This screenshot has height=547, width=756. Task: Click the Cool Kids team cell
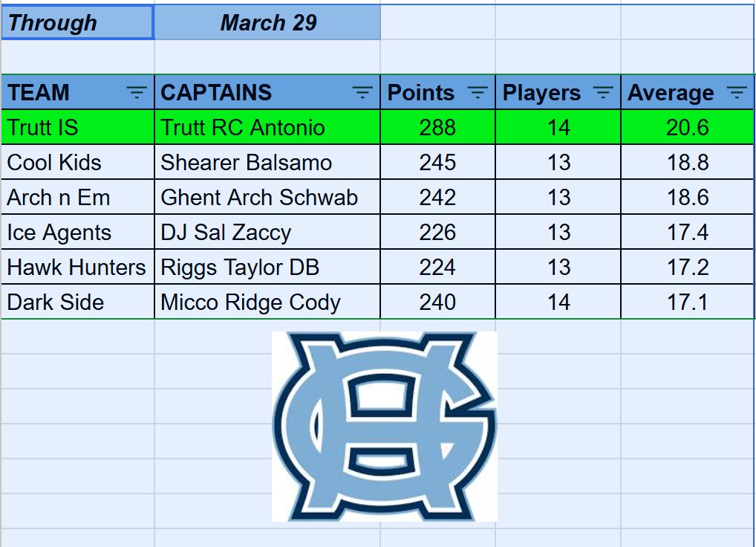(78, 162)
